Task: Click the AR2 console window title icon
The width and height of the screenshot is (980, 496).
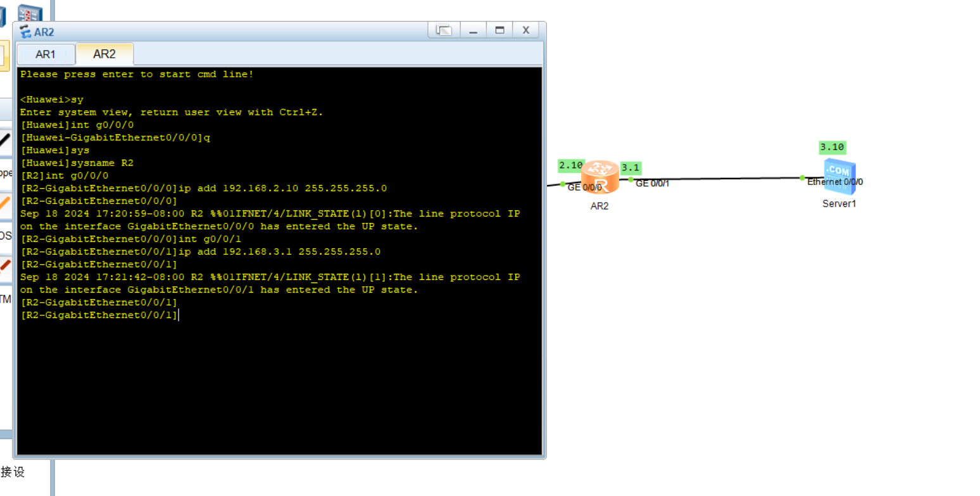Action: 25,32
